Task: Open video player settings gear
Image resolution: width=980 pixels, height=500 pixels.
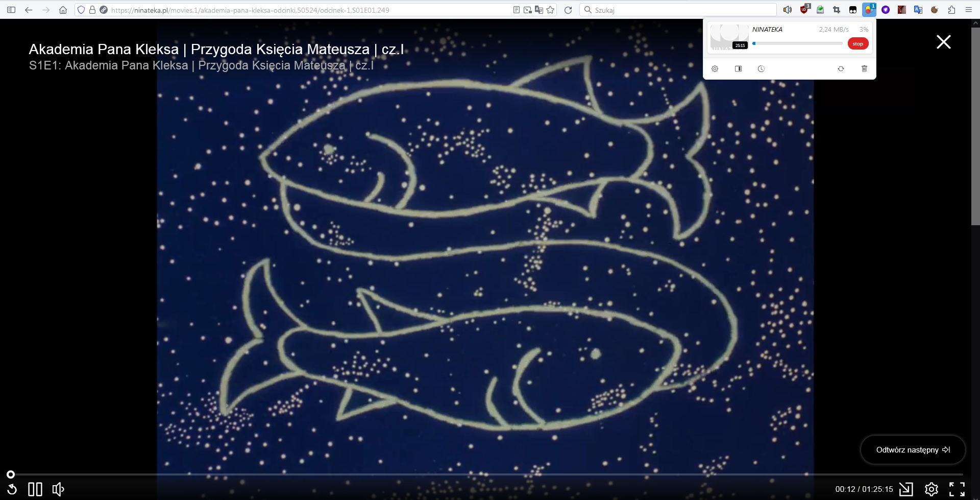Action: 931,489
